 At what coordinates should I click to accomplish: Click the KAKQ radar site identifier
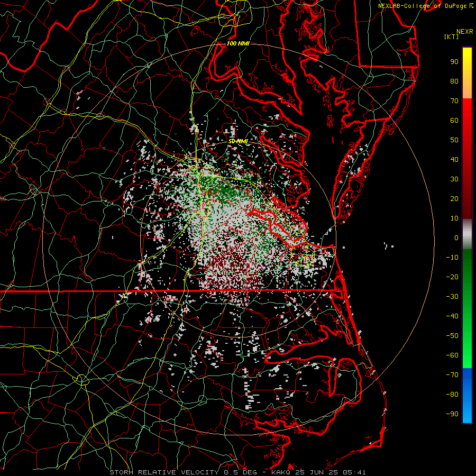[282, 472]
